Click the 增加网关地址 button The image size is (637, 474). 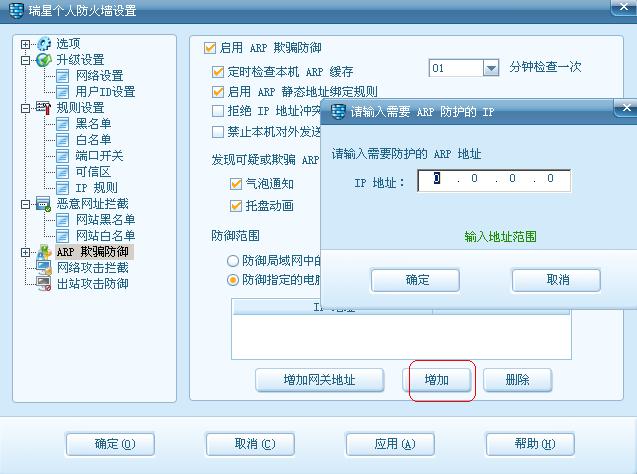(x=320, y=380)
